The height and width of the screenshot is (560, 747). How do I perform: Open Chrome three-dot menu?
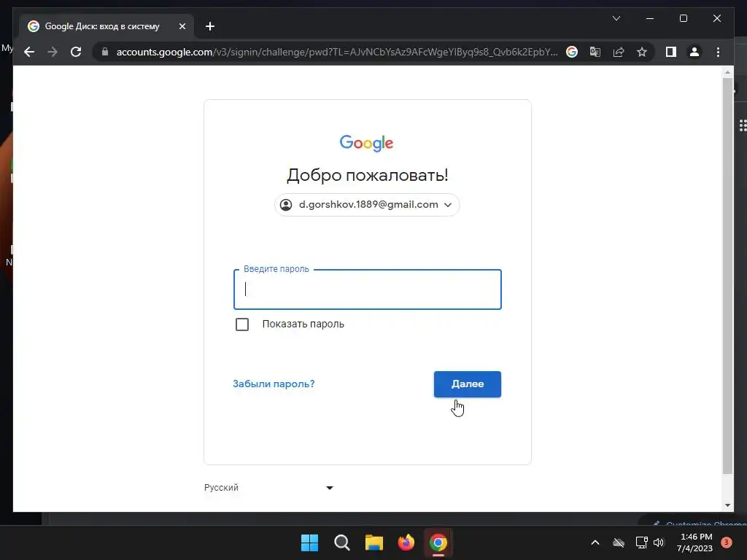pos(718,52)
